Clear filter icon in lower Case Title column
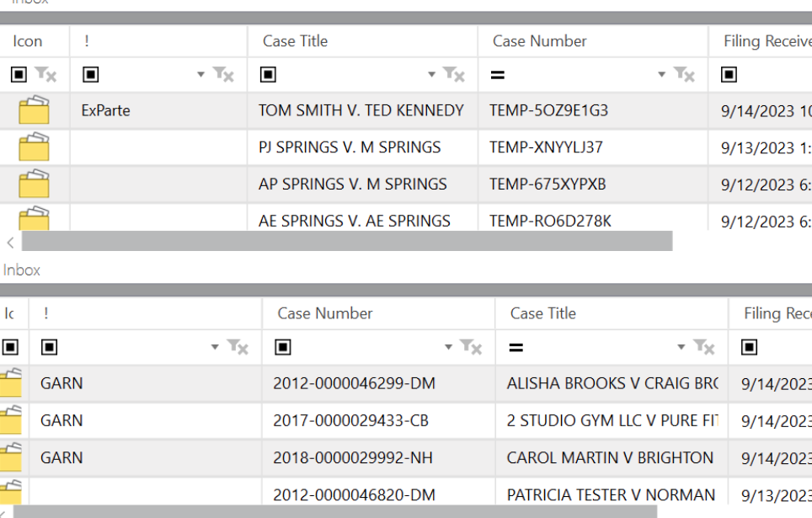Screen dimensions: 812x518 pos(703,347)
